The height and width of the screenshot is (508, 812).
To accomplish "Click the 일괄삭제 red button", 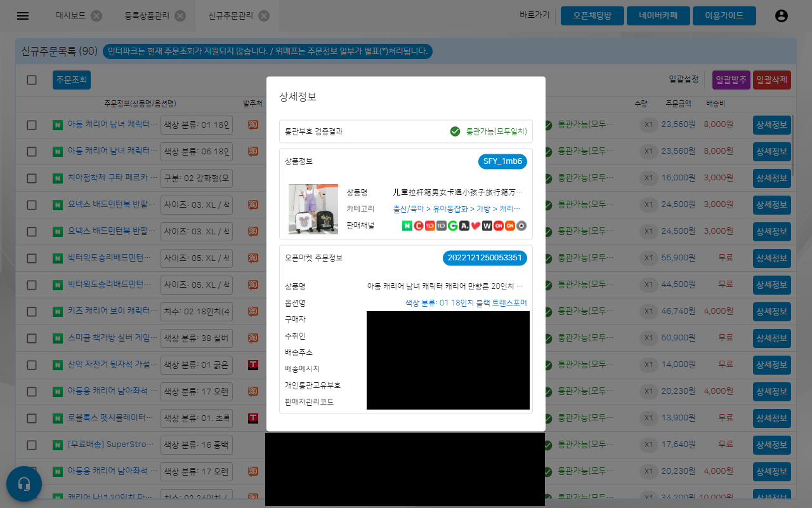I will pyautogui.click(x=772, y=80).
